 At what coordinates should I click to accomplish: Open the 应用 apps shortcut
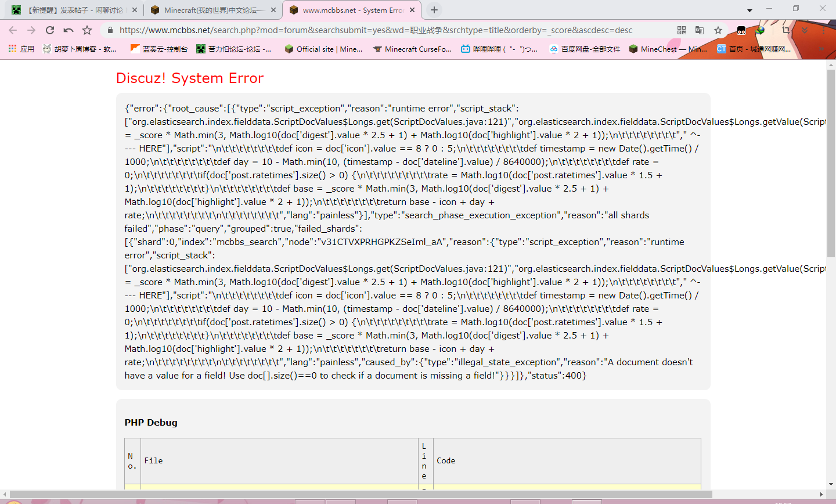click(x=21, y=49)
